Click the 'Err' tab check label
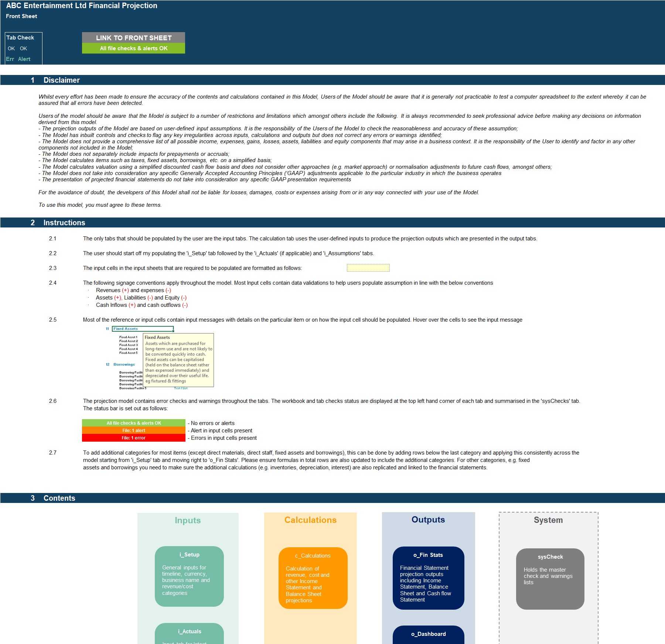This screenshot has width=665, height=644. point(10,59)
